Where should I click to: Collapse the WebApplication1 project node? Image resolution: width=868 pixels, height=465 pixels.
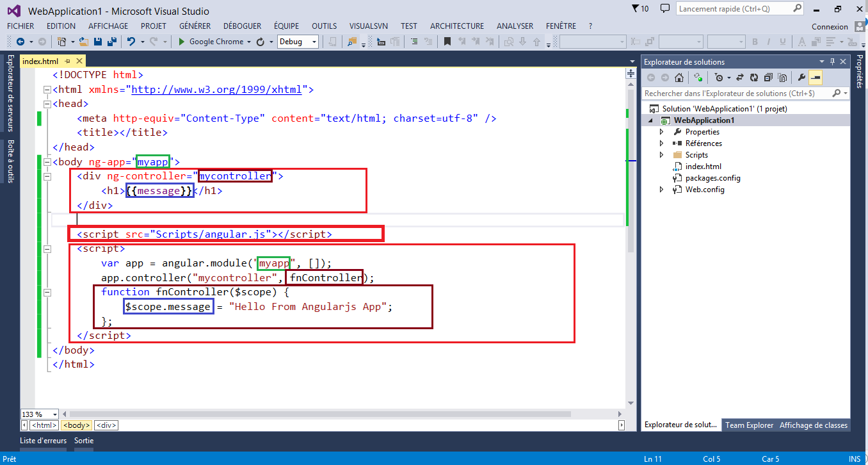652,120
